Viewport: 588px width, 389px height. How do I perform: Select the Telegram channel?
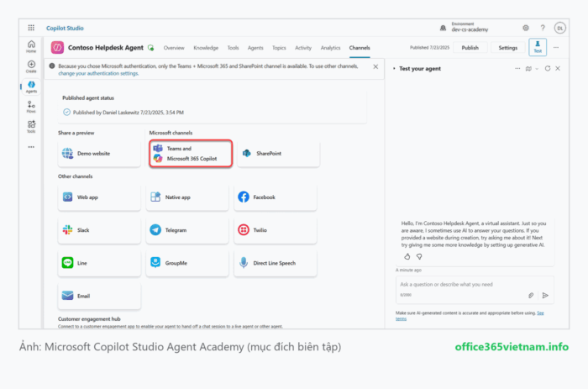point(187,230)
